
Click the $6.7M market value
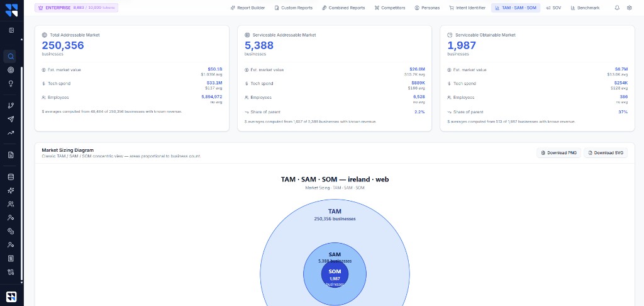621,69
